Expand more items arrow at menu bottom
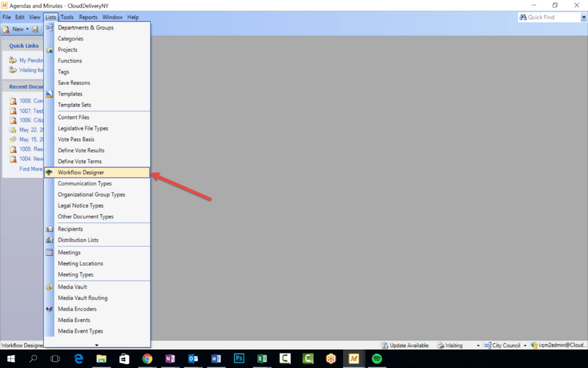 [x=97, y=345]
